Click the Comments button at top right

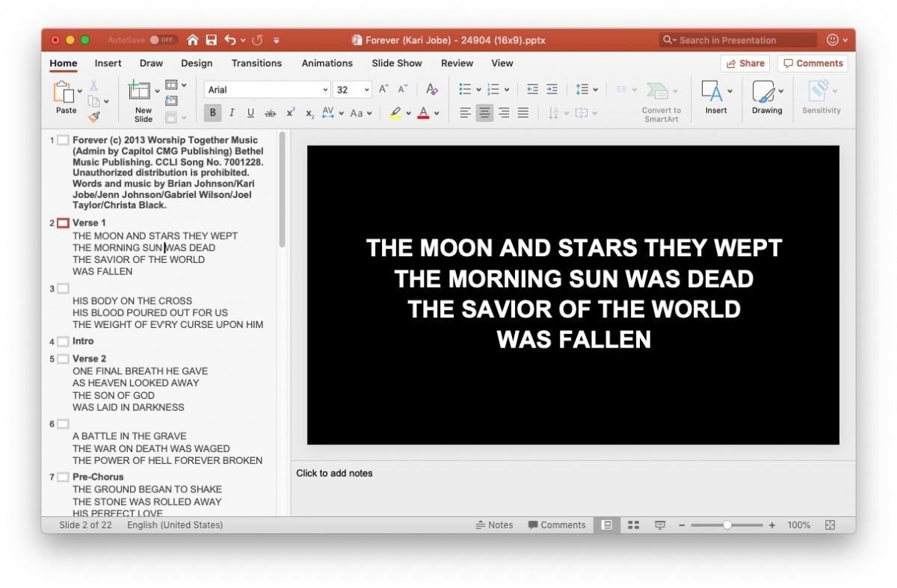(x=813, y=64)
